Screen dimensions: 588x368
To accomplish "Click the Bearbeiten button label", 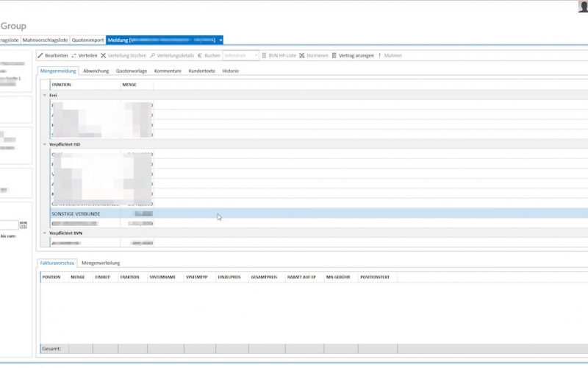I will tap(57, 55).
